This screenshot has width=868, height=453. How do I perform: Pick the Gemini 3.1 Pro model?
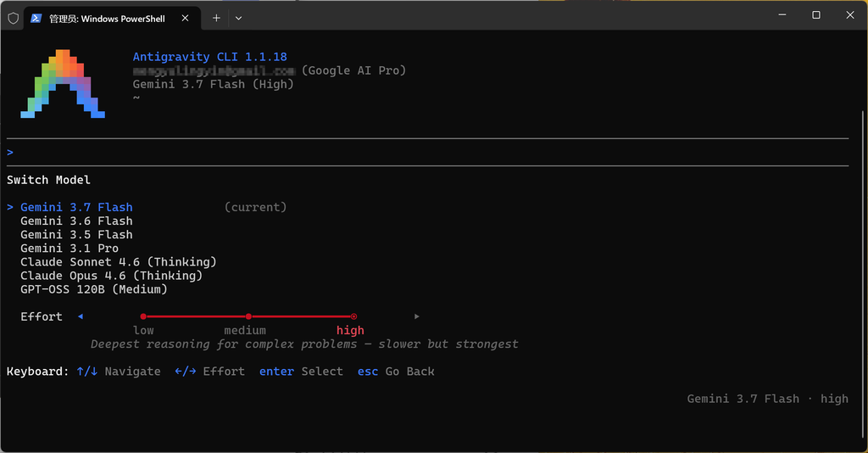point(70,248)
